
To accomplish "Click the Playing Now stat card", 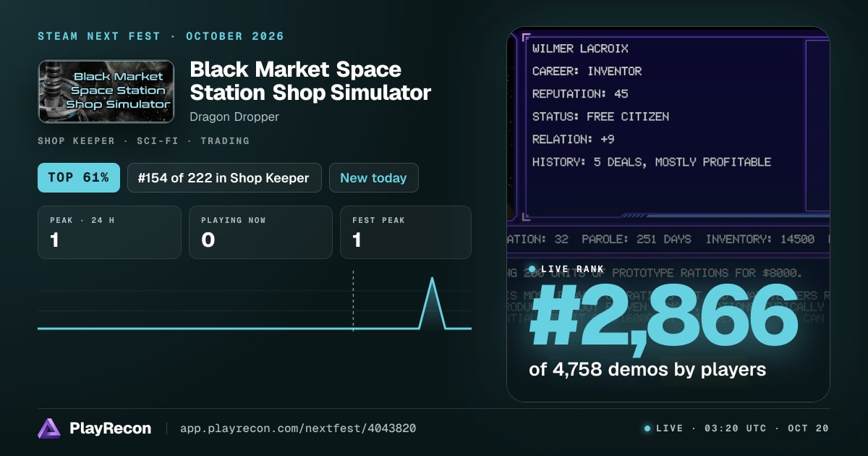I will coord(260,232).
